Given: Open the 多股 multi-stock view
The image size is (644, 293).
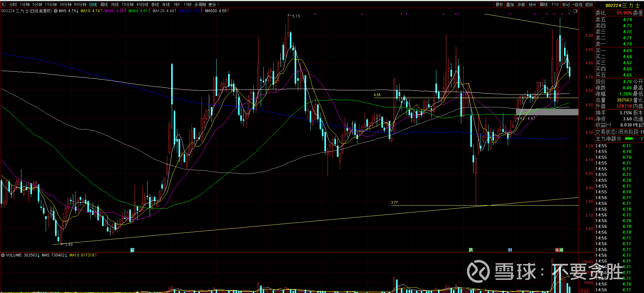Looking at the screenshot, I should 521,4.
